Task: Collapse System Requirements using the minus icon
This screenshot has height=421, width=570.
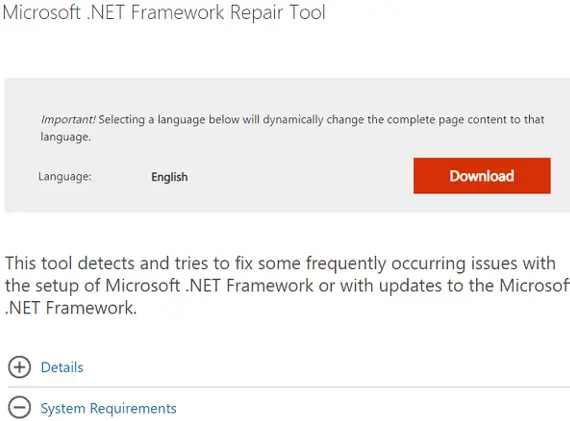Action: (x=19, y=408)
